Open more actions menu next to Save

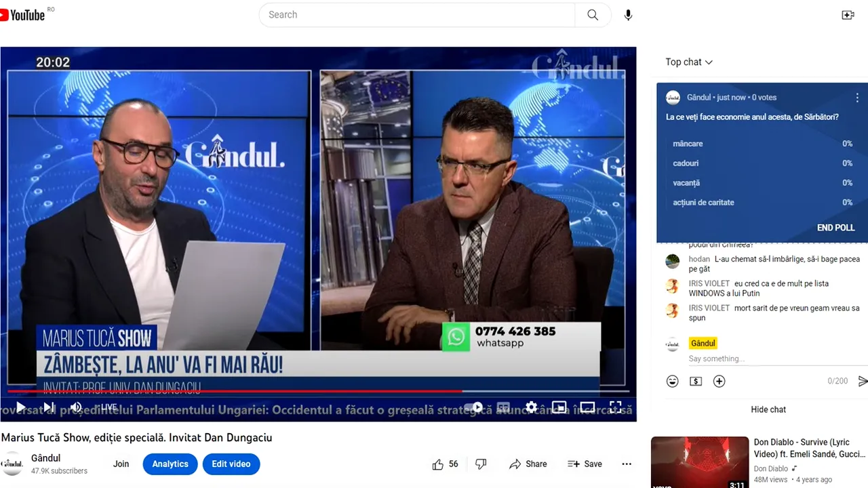[626, 464]
